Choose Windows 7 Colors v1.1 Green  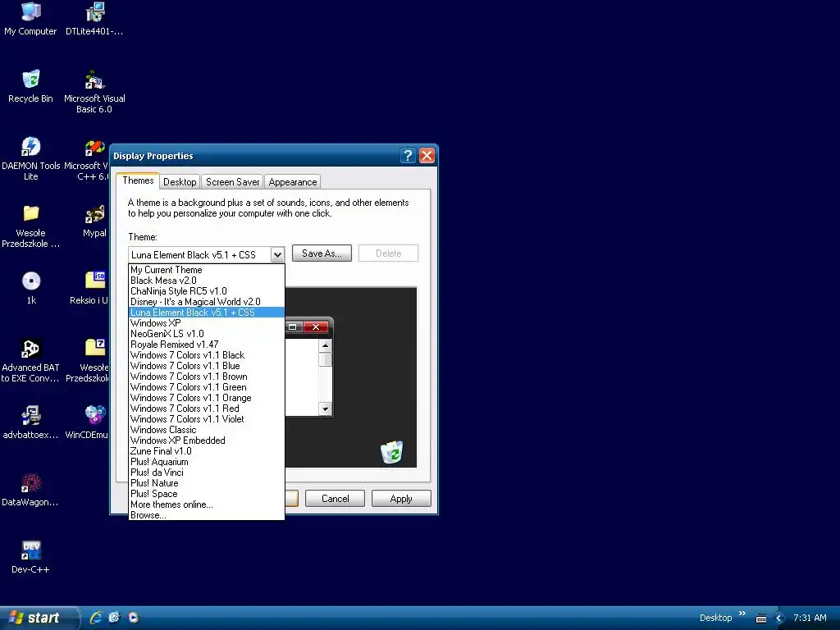coord(207,387)
